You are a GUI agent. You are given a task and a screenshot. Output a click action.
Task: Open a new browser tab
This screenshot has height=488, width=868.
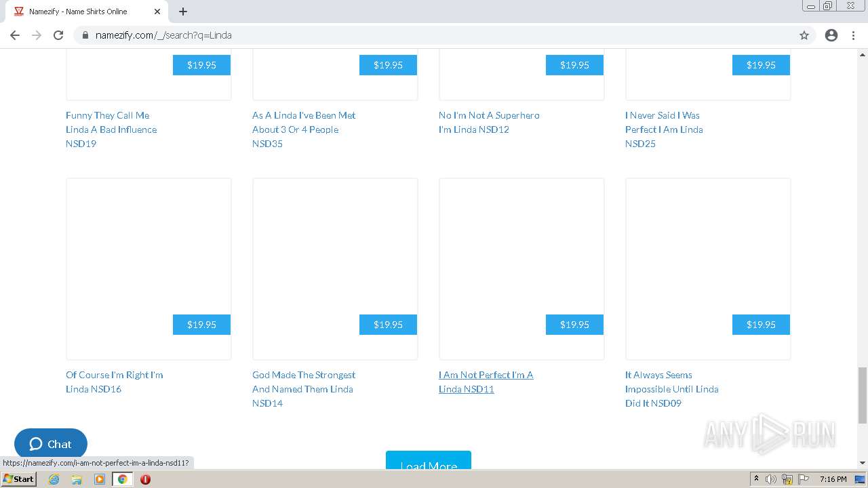[183, 12]
